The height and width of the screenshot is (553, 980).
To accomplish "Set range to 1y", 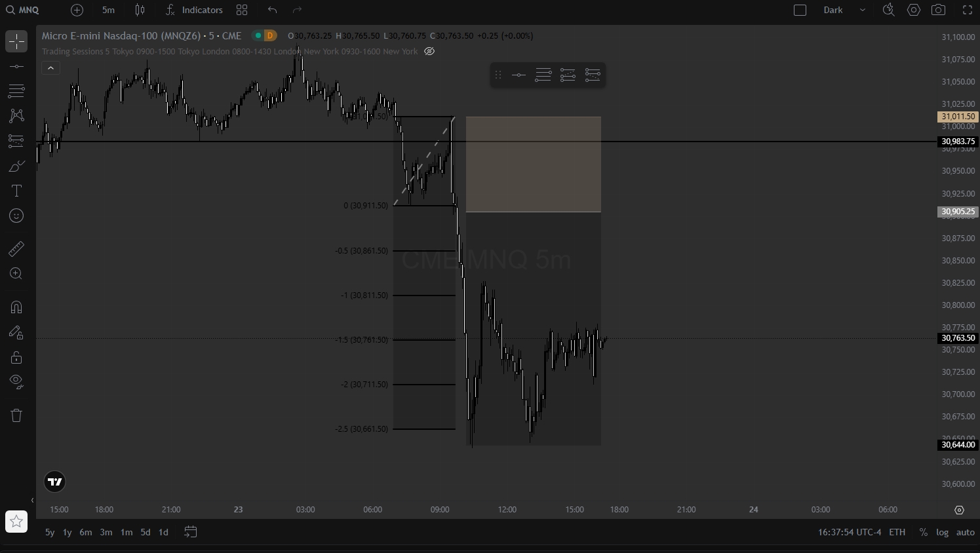I will click(67, 532).
